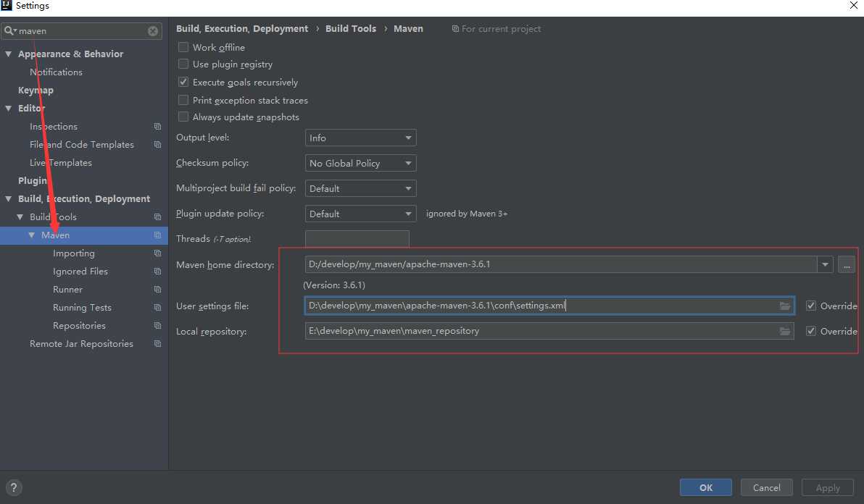Collapse the Appearance & Behavior section
This screenshot has width=864, height=504.
pyautogui.click(x=8, y=54)
